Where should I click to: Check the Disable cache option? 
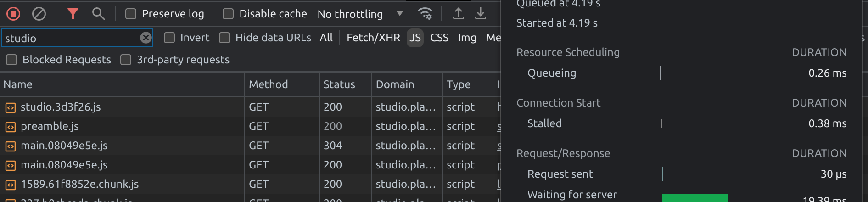[228, 14]
